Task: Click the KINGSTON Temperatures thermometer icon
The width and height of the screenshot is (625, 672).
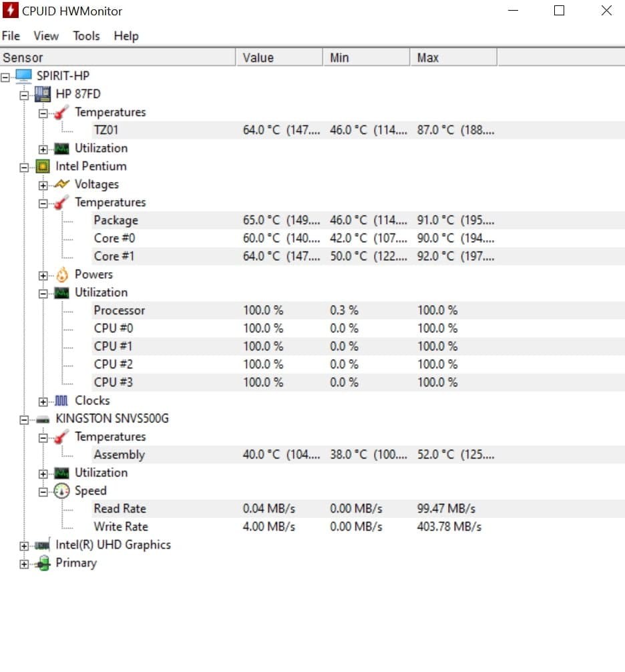Action: (61, 436)
